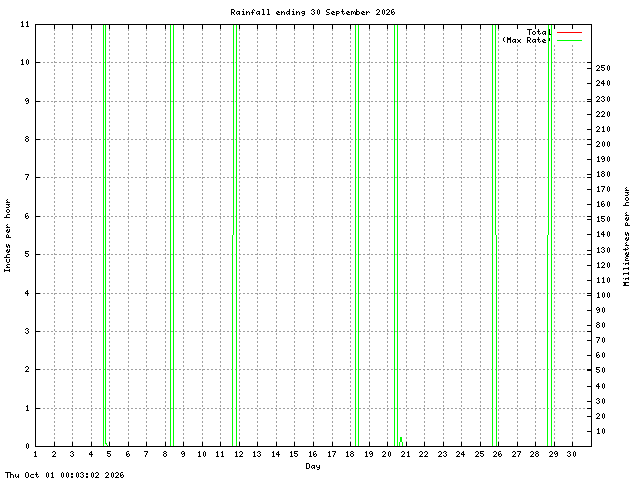The width and height of the screenshot is (640, 480).
Task: Click the day '23' x-axis label
Action: coord(442,454)
